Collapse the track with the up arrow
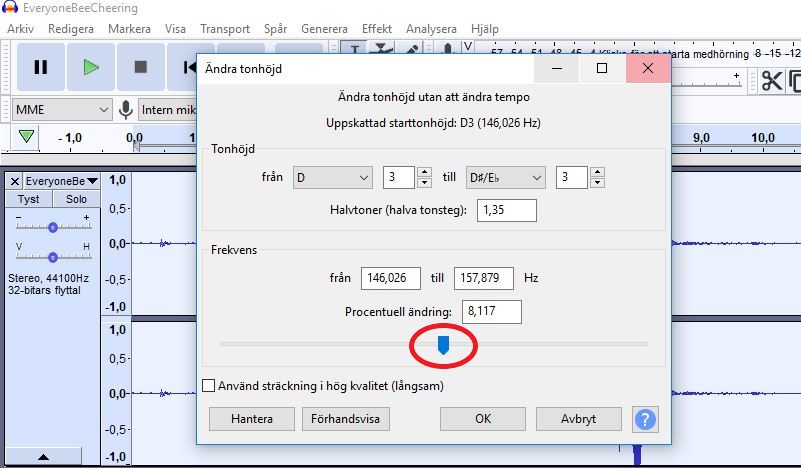Screen dimensions: 801x468 click(x=43, y=457)
